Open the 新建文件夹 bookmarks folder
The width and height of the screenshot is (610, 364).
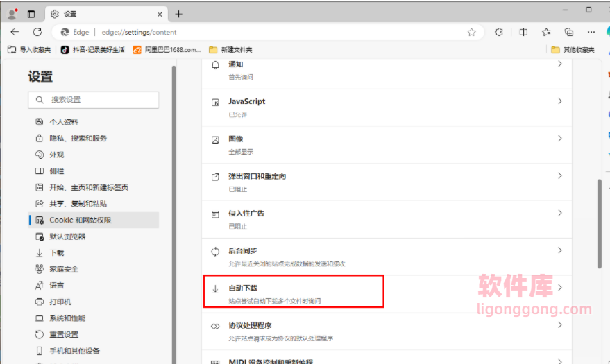[230, 50]
